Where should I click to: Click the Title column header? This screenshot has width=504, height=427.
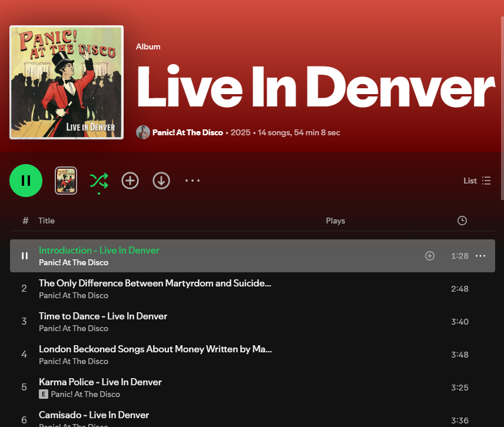coord(47,221)
